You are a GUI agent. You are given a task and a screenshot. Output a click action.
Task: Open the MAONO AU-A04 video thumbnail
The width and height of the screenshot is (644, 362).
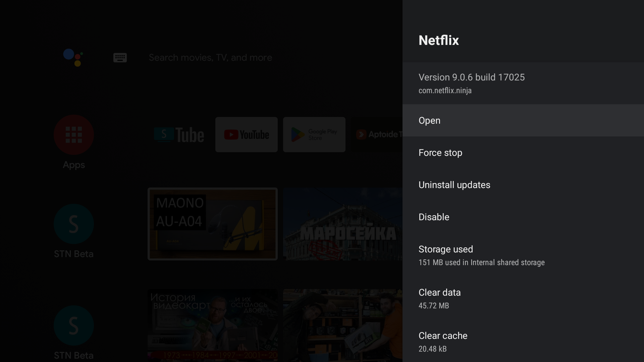coord(213,224)
